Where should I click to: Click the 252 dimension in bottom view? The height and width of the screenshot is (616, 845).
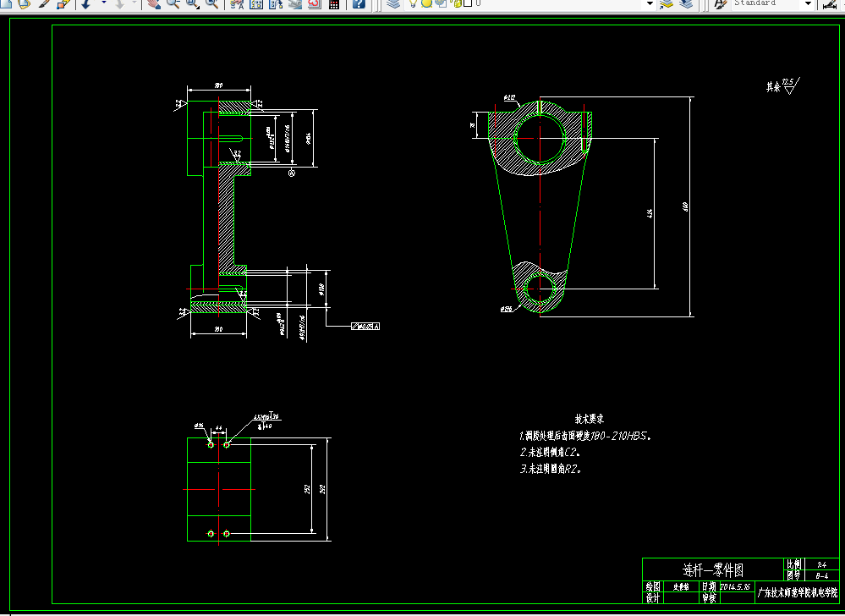point(307,489)
